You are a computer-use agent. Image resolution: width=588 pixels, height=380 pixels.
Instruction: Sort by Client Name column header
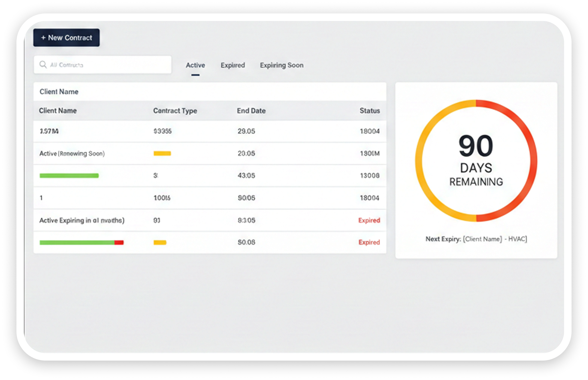click(58, 110)
